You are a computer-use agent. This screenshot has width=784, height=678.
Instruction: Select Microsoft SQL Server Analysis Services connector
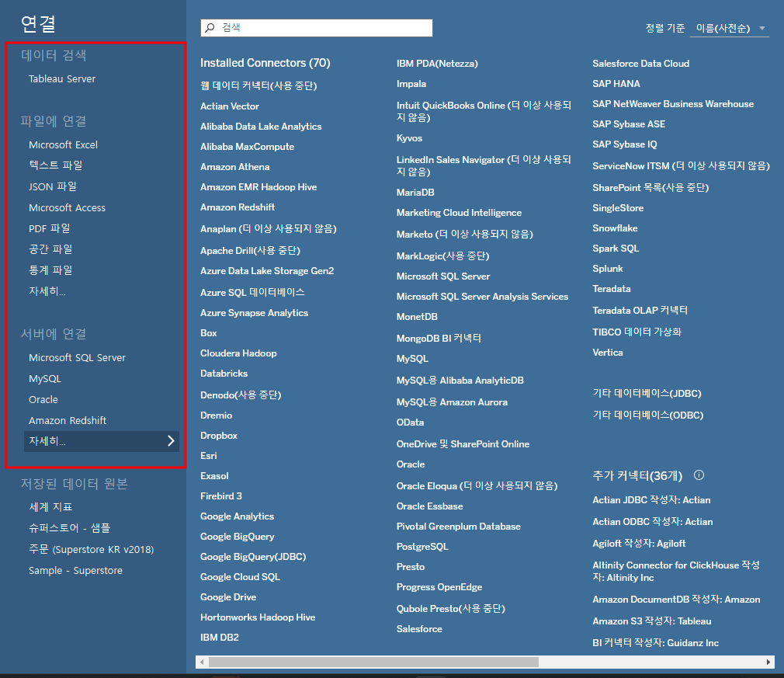(x=482, y=297)
